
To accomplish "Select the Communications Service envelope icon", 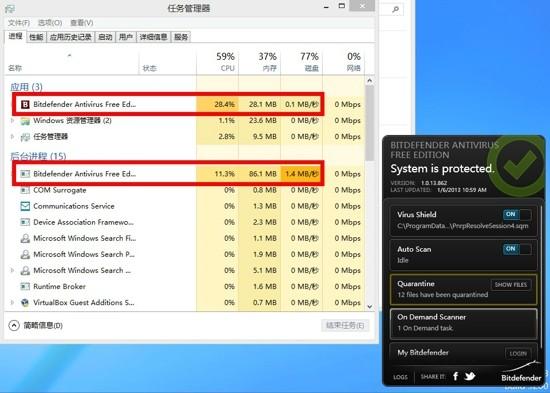I will (25, 206).
